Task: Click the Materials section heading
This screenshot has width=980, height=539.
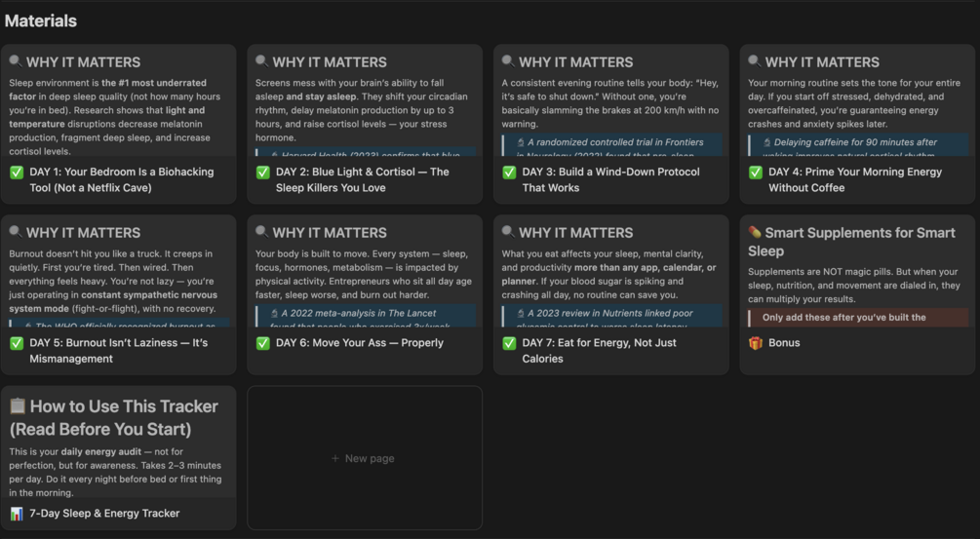Action: coord(41,20)
